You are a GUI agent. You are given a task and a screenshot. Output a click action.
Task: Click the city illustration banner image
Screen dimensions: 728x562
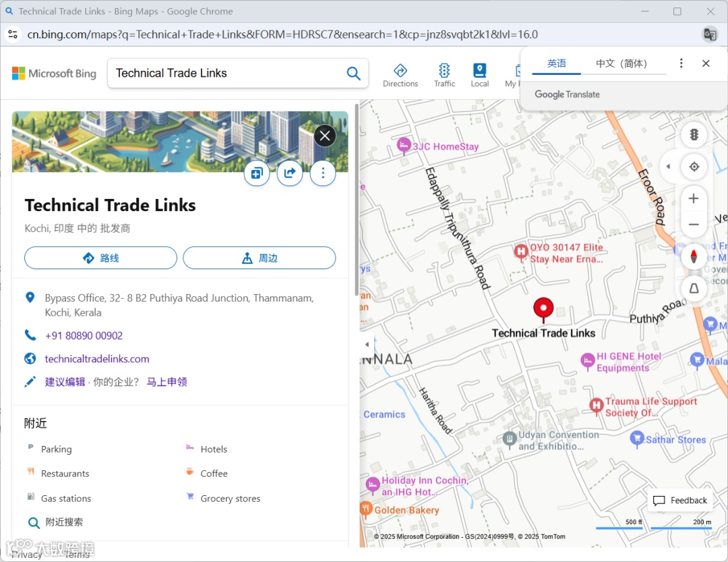[x=180, y=141]
